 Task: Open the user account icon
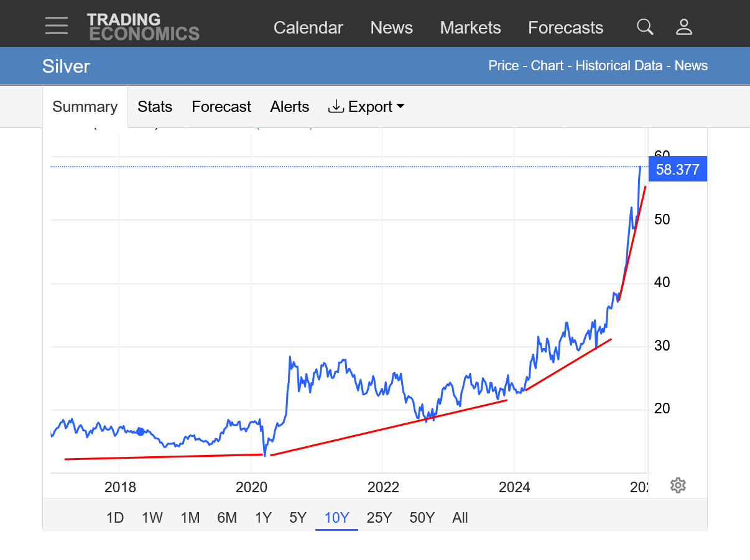(x=684, y=27)
